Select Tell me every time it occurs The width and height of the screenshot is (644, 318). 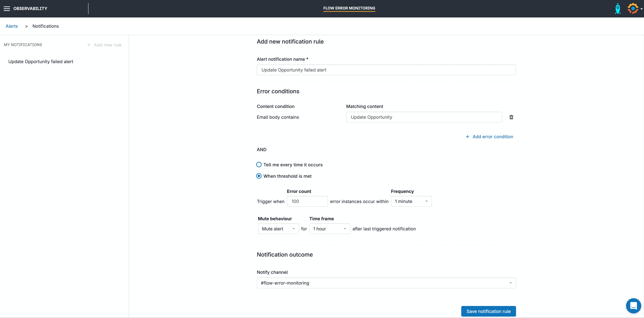[x=259, y=164]
